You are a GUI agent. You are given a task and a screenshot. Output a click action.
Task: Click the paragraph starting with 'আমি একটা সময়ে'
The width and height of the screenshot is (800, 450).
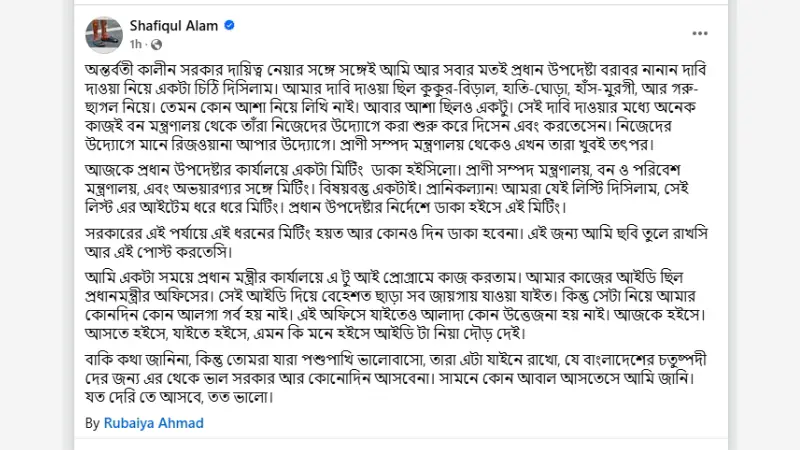(x=395, y=305)
